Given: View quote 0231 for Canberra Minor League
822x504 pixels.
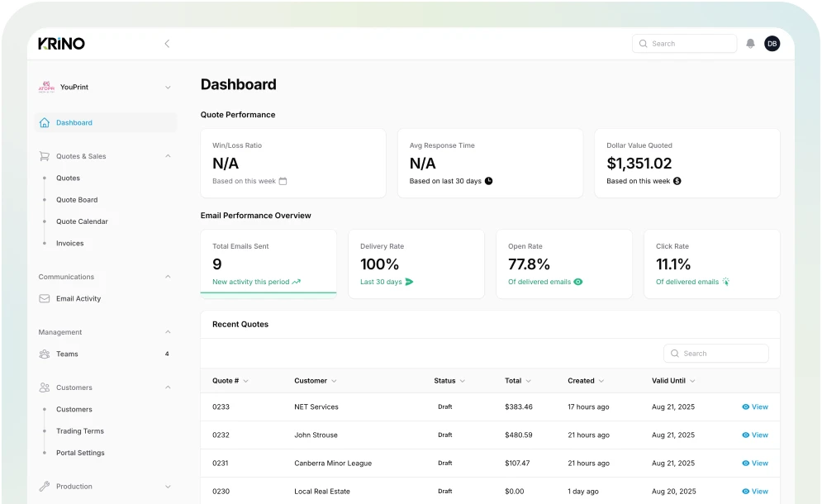Looking at the screenshot, I should pyautogui.click(x=755, y=463).
